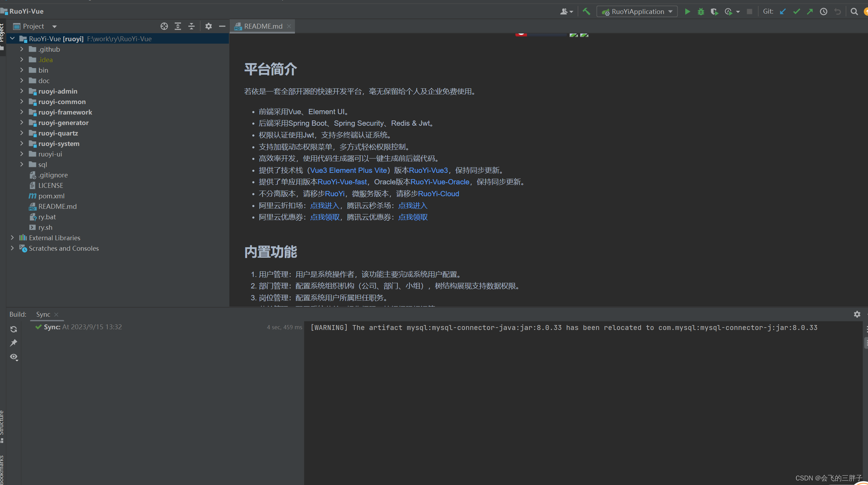
Task: Click the Collapse All icon in Project panel
Action: click(x=191, y=26)
